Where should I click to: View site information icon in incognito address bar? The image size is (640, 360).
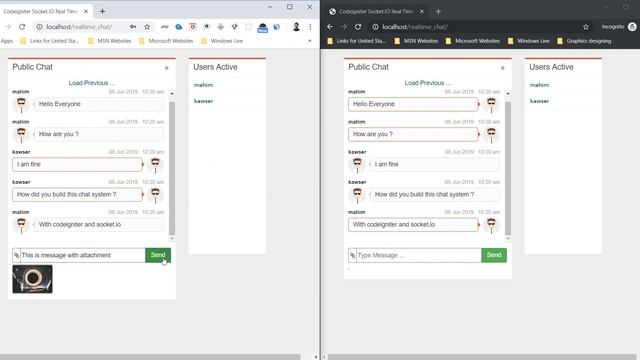coord(375,27)
